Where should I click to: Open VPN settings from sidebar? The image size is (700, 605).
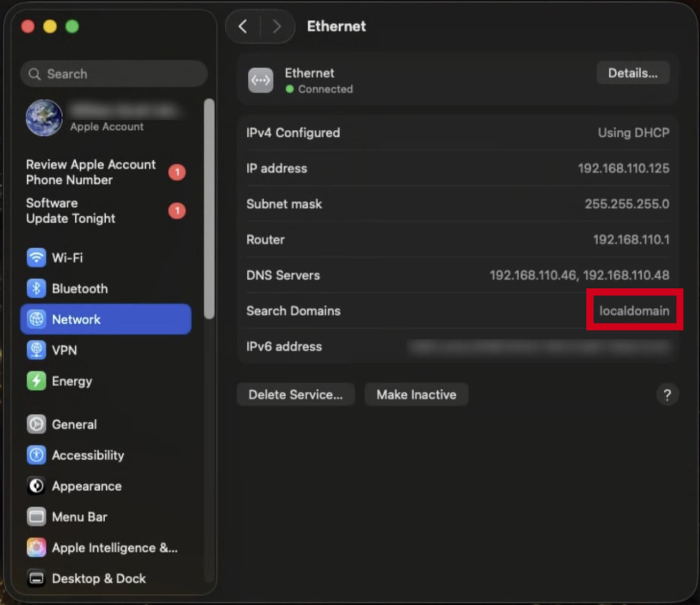64,350
